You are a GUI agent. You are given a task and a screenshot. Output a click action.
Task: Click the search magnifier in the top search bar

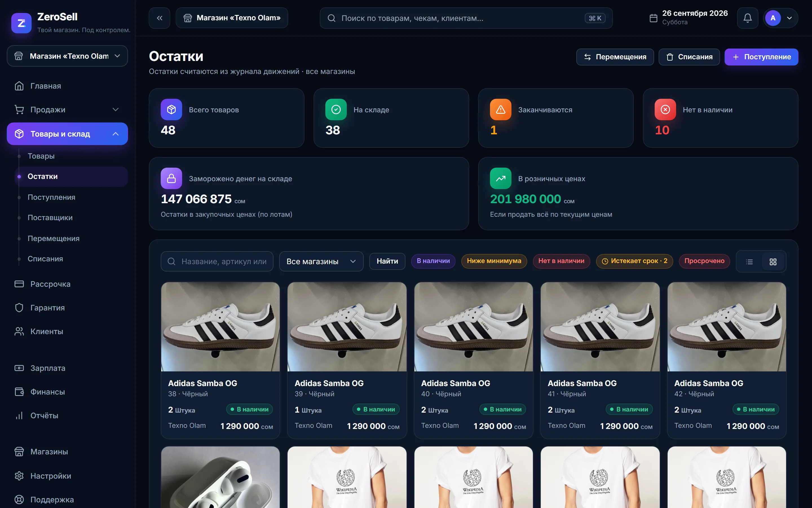point(332,18)
